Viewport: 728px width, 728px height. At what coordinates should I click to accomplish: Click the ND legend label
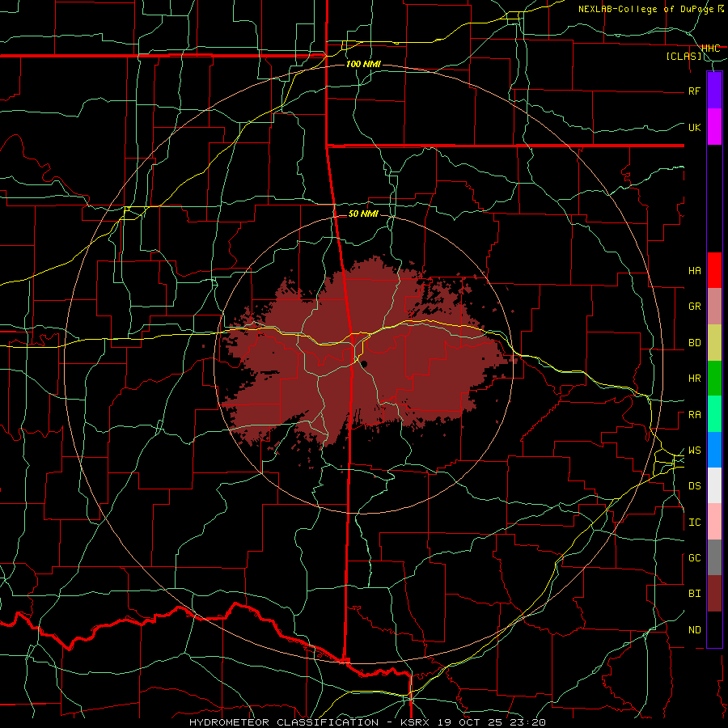694,630
